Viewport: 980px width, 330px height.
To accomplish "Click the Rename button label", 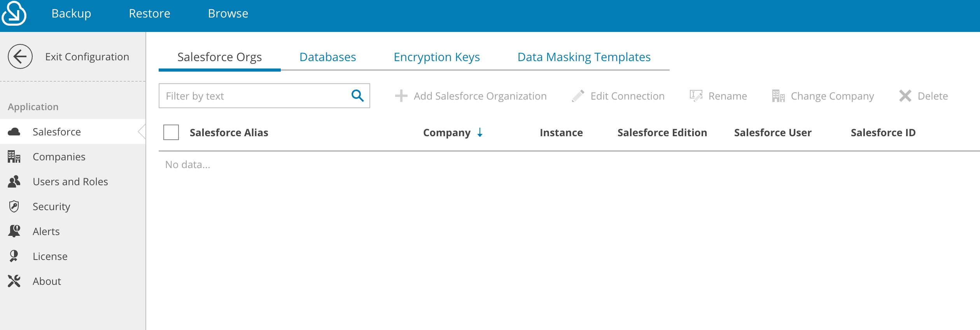I will (727, 96).
